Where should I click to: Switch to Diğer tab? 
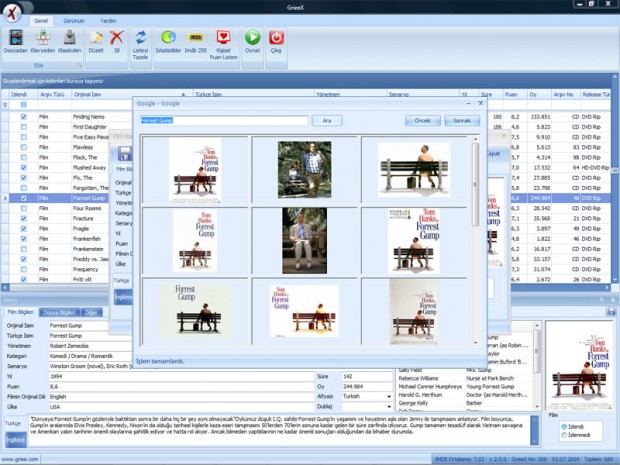(x=91, y=312)
